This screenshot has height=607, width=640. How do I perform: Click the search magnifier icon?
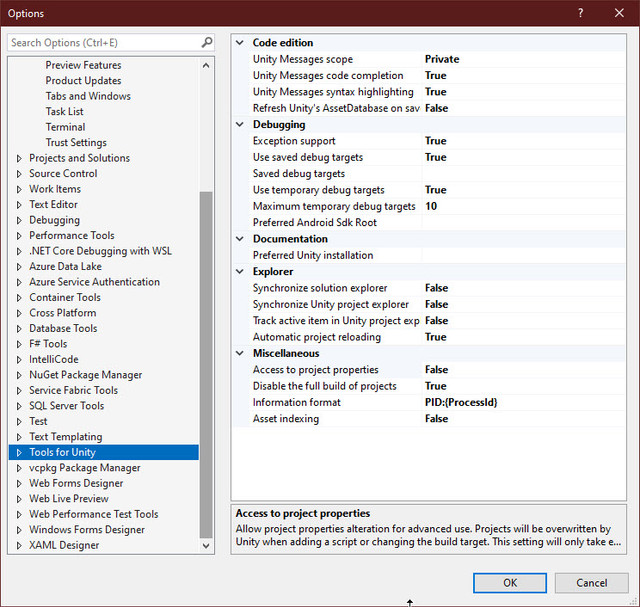tap(207, 42)
